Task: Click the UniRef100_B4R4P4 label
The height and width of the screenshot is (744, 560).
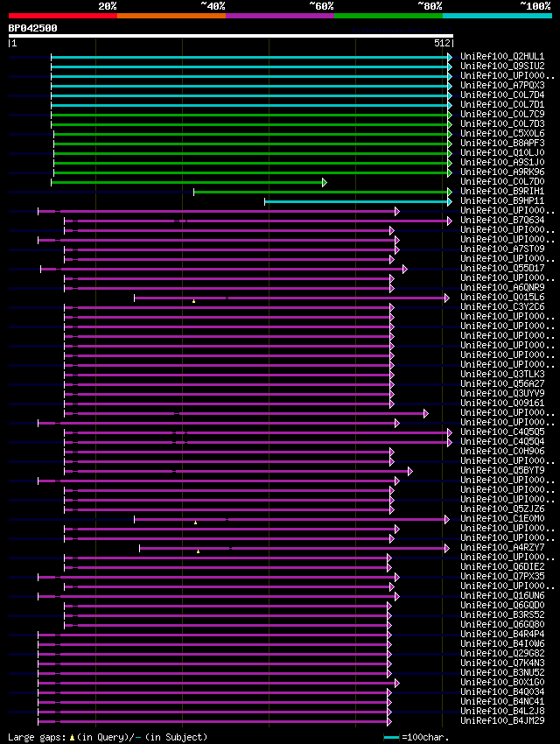Action: 502,634
